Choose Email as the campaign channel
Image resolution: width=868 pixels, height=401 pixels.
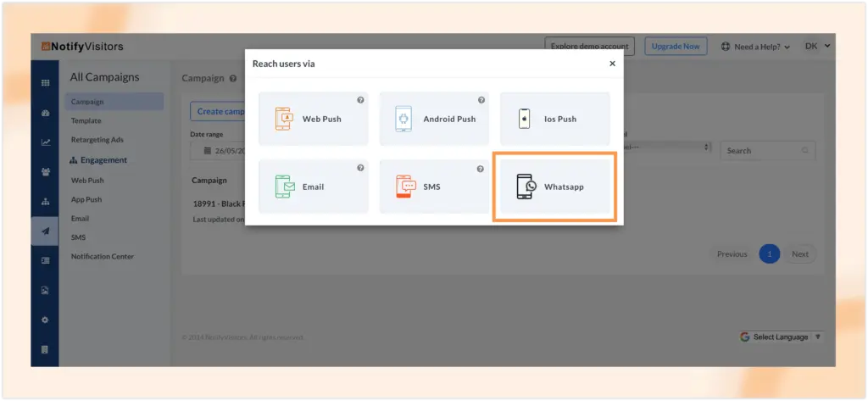click(x=313, y=187)
